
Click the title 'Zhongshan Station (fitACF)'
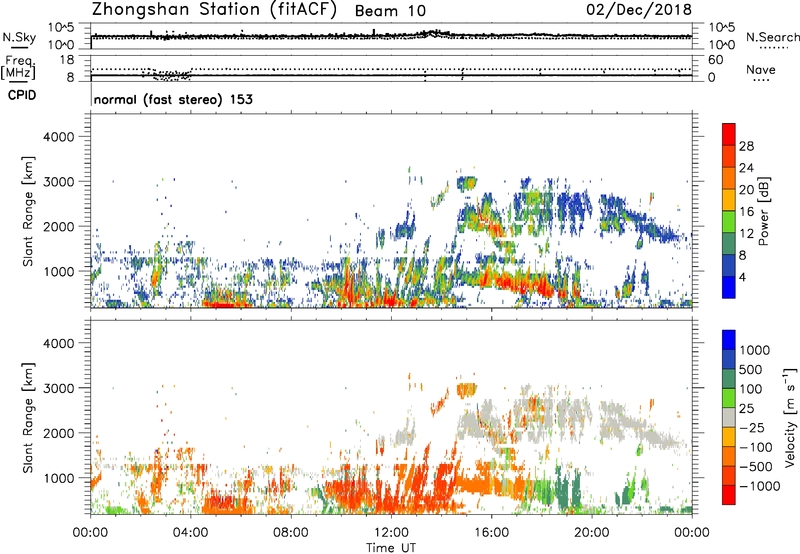pos(214,10)
